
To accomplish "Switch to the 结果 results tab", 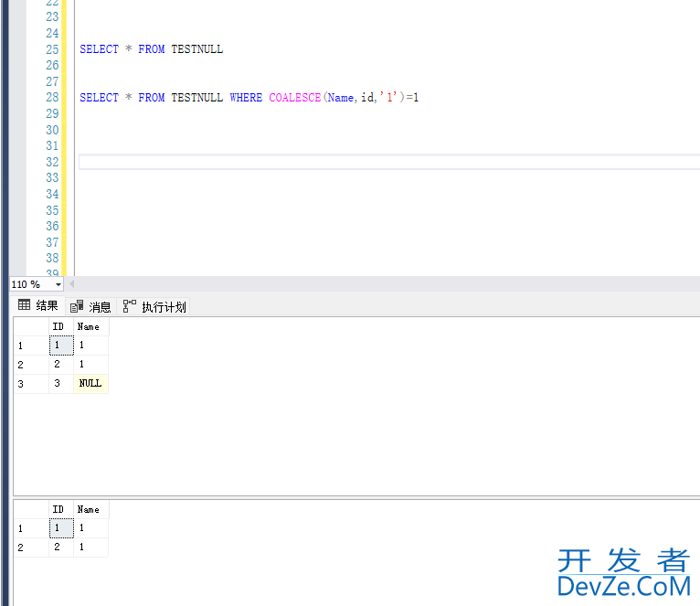I will click(x=38, y=306).
